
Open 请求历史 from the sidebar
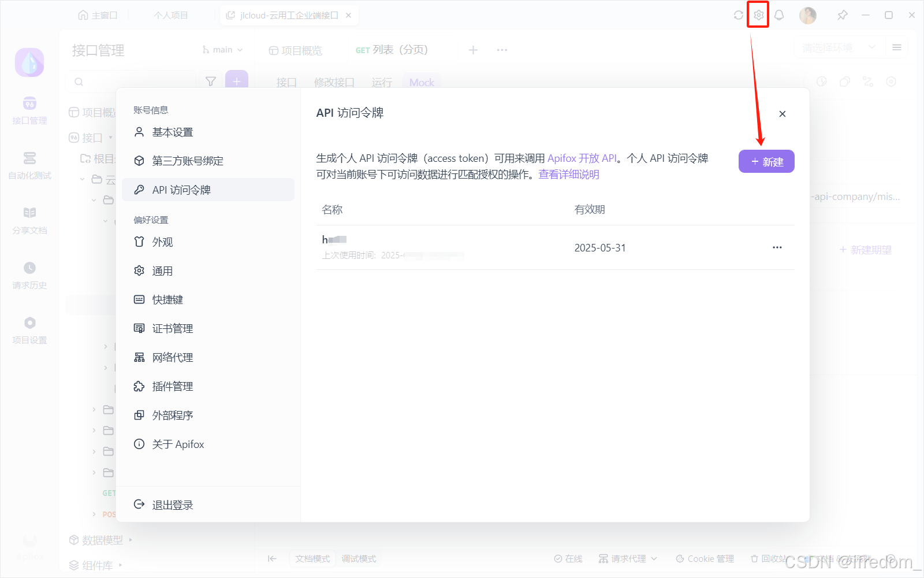pyautogui.click(x=29, y=276)
